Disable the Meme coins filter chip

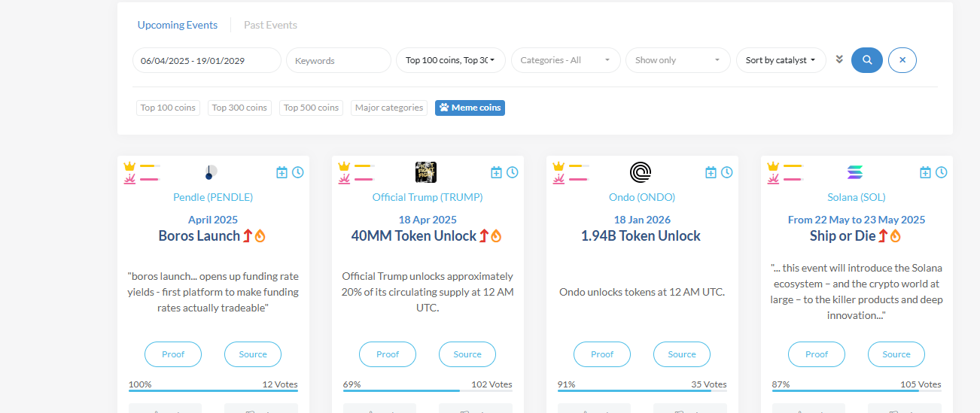click(470, 108)
